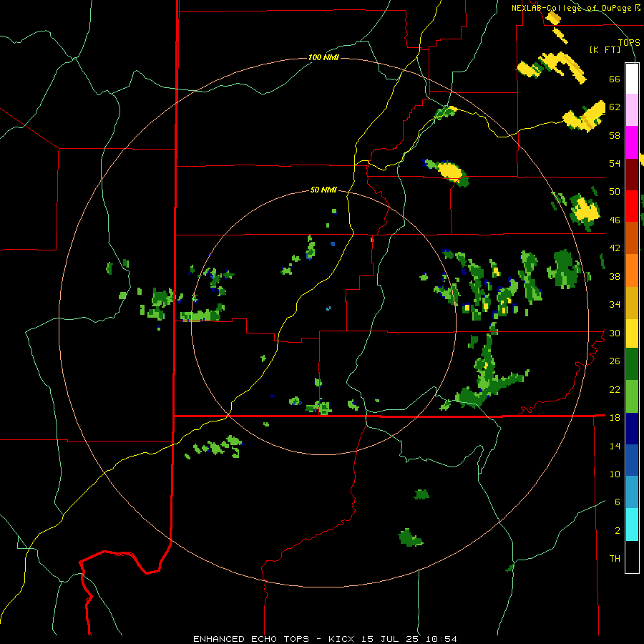Click the legend value "14"

pyautogui.click(x=615, y=446)
